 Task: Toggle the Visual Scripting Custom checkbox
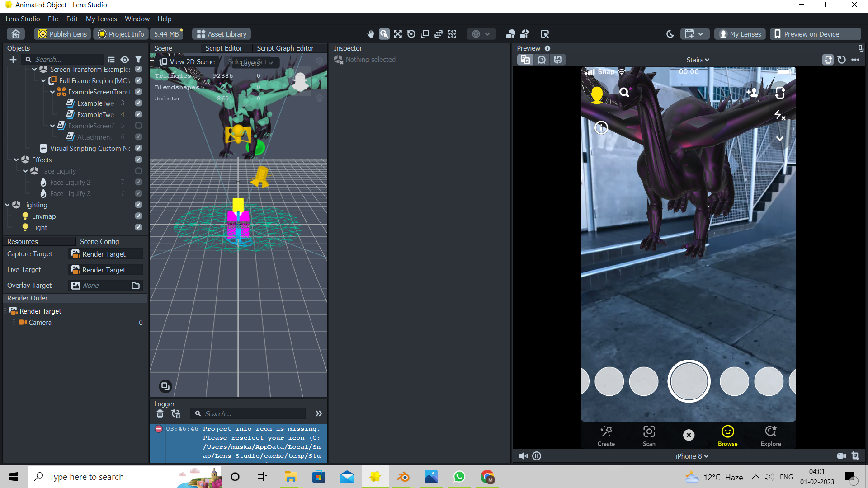pyautogui.click(x=138, y=148)
